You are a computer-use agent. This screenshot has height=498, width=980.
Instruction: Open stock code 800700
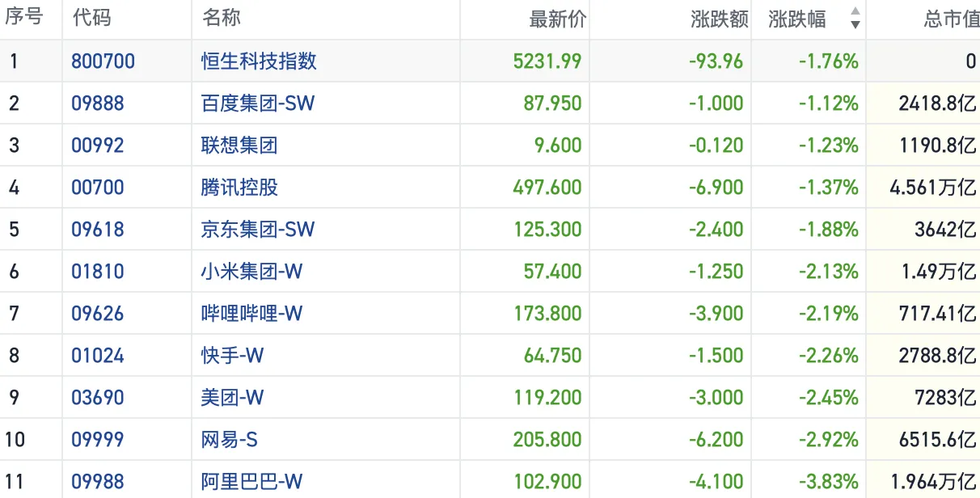[x=103, y=61]
